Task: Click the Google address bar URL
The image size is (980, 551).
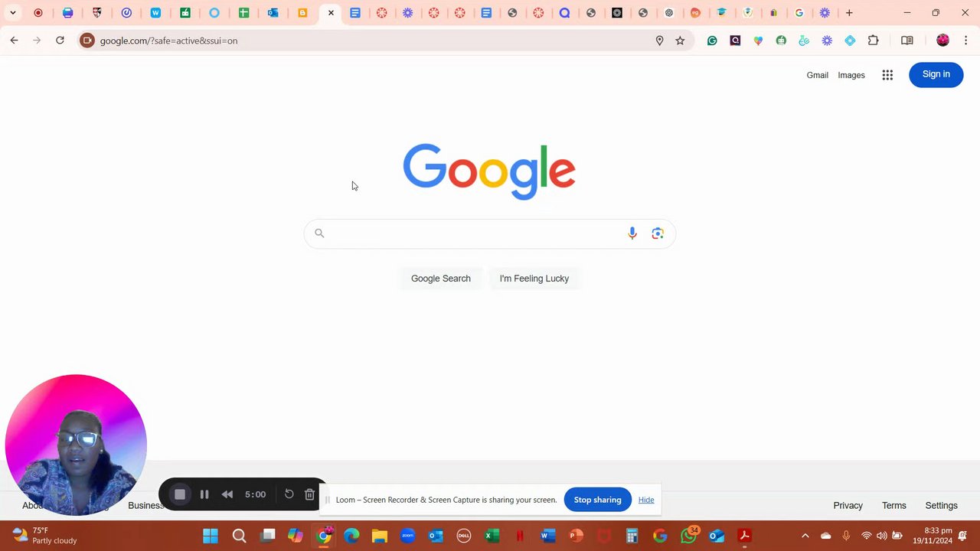Action: (168, 41)
